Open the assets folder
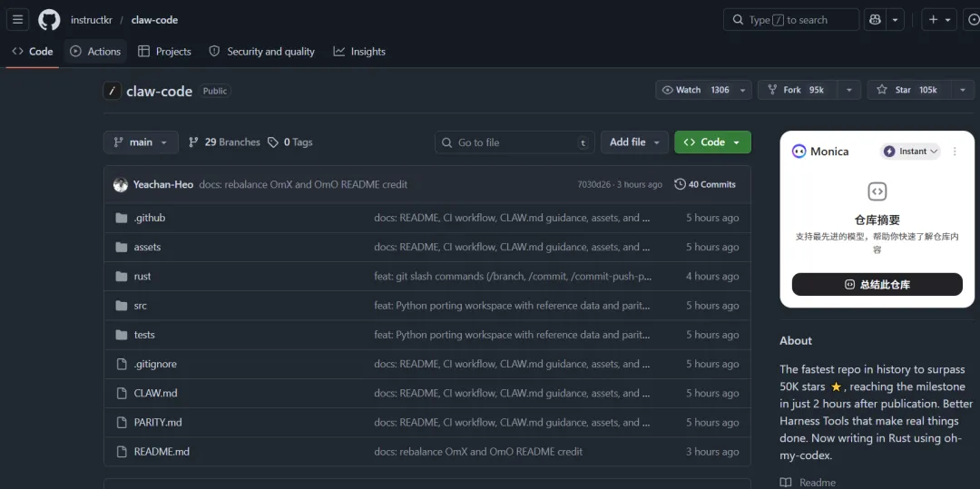 (148, 248)
